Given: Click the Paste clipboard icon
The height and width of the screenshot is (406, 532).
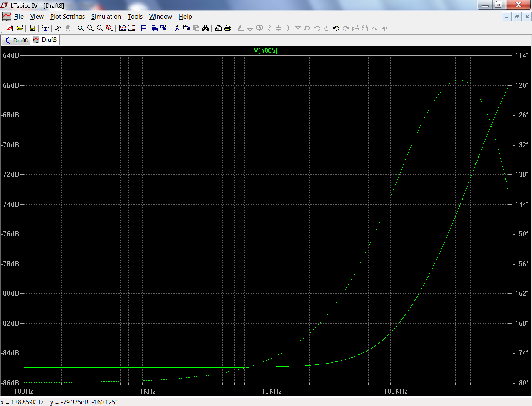Looking at the screenshot, I should tap(196, 28).
